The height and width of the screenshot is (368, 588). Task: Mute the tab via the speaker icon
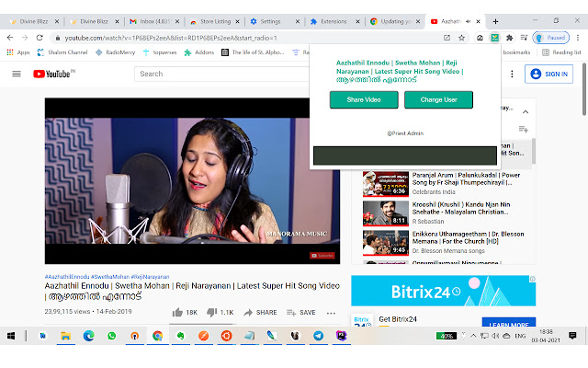(x=468, y=21)
